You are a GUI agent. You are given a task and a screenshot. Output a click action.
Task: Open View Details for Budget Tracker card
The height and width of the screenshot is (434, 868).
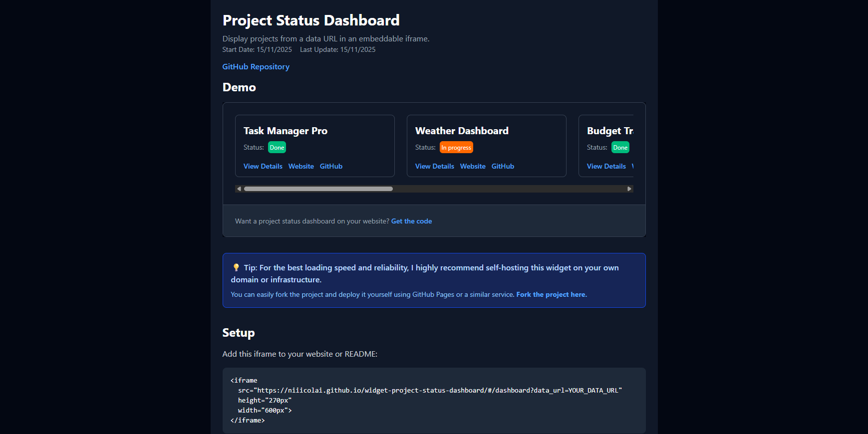tap(606, 166)
